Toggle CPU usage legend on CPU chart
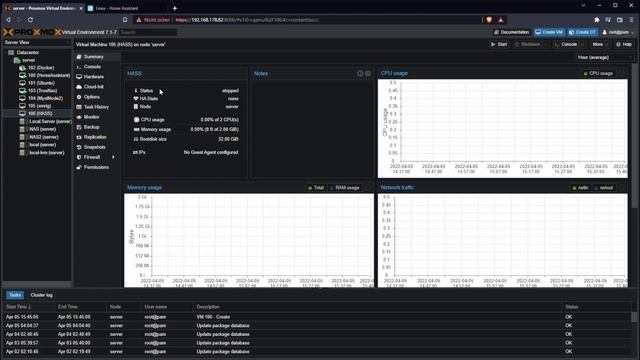Screen dimensions: 640x360 [x=598, y=73]
